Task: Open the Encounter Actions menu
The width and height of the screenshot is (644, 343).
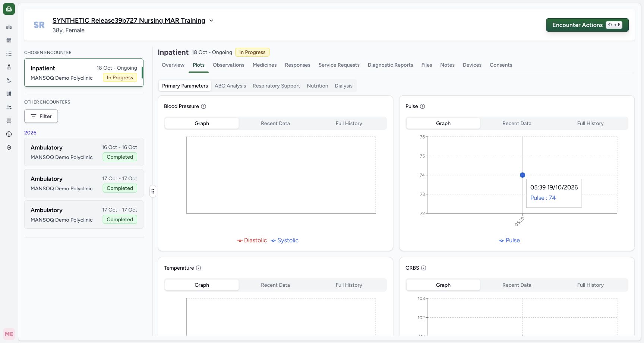Action: 587,25
